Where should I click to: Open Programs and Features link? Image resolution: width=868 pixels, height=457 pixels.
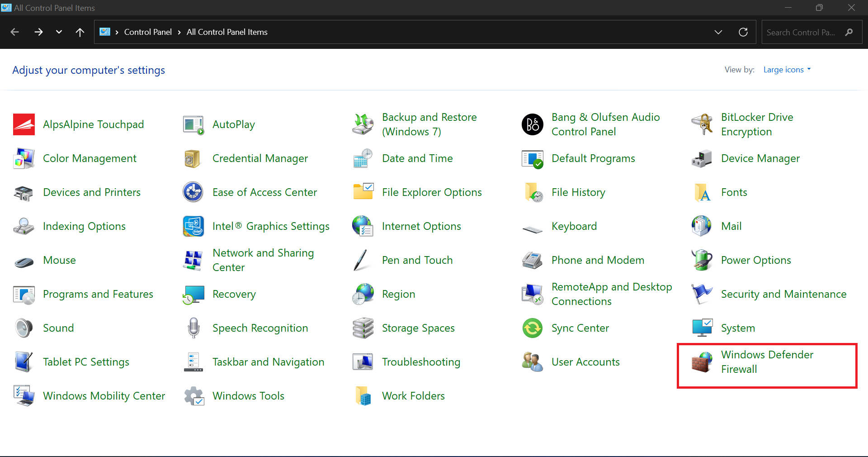pyautogui.click(x=98, y=294)
